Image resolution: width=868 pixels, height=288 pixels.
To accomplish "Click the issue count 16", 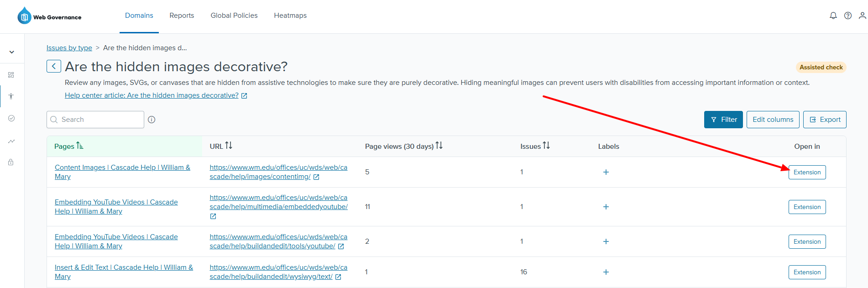I will [523, 272].
